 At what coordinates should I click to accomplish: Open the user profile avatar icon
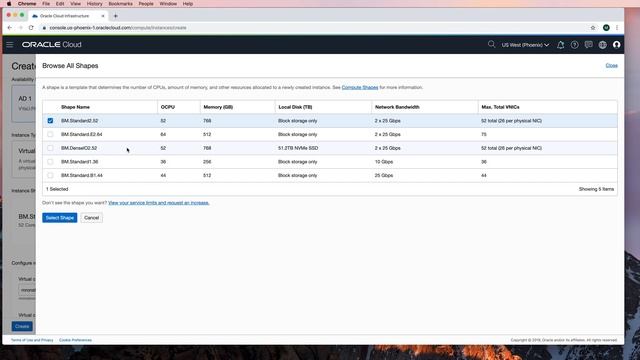click(x=616, y=45)
